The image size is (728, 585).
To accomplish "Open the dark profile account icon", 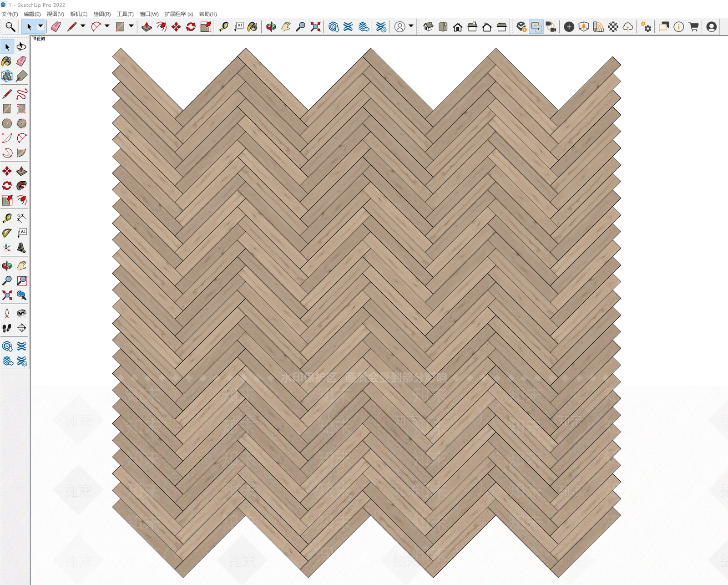I will (x=712, y=27).
